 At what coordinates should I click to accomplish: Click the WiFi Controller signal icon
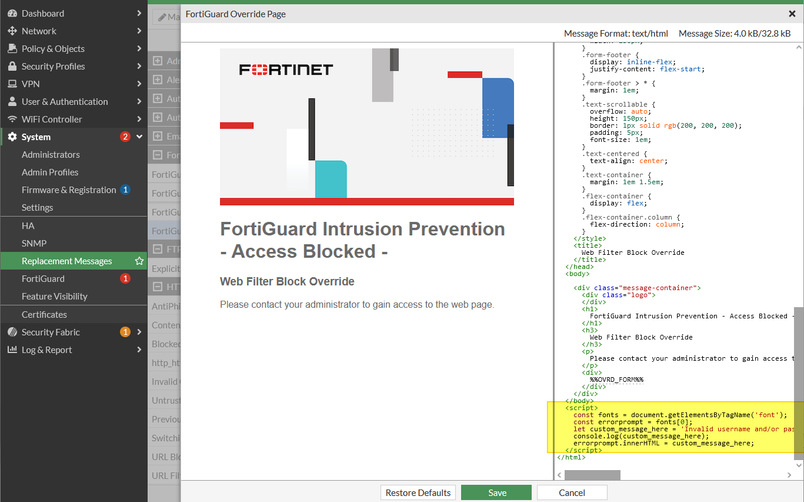tap(12, 119)
